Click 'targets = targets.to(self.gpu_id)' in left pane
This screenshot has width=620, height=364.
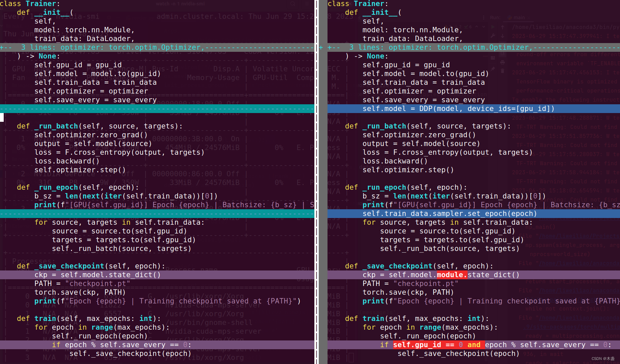coord(124,240)
